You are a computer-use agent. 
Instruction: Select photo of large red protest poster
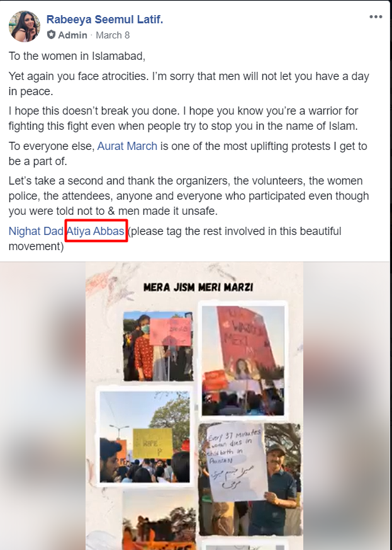[x=243, y=360]
